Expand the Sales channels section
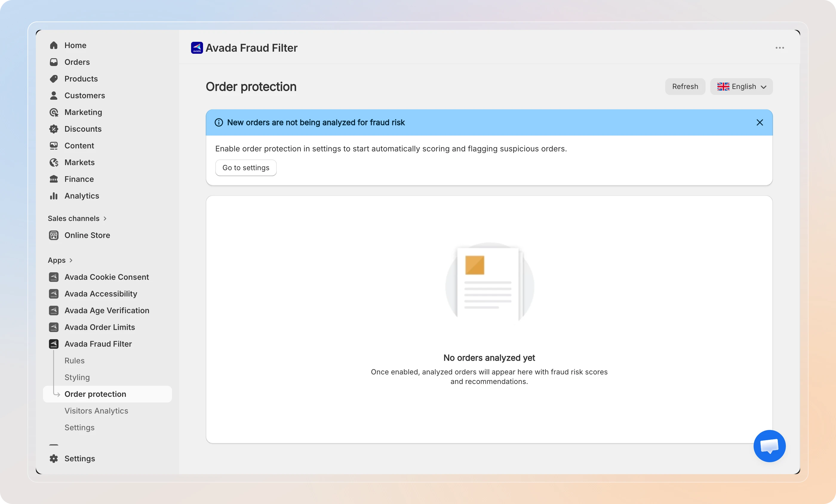This screenshot has height=504, width=836. click(x=77, y=218)
